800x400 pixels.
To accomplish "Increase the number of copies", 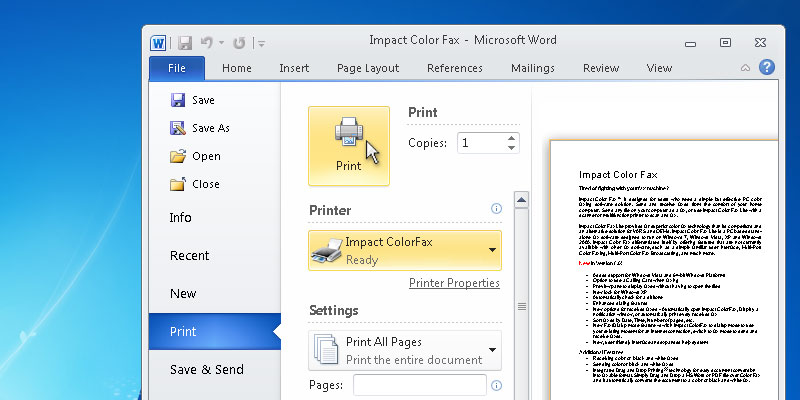I will pyautogui.click(x=512, y=138).
